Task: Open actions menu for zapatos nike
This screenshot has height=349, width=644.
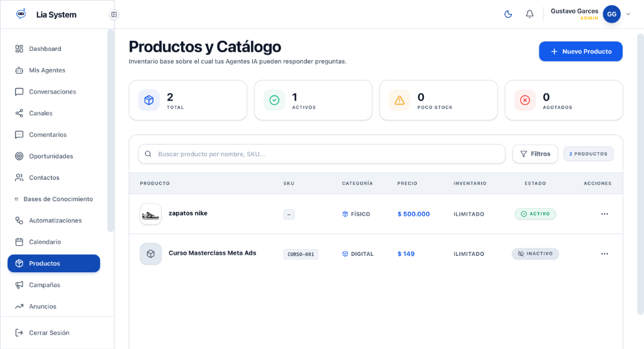Action: point(604,214)
